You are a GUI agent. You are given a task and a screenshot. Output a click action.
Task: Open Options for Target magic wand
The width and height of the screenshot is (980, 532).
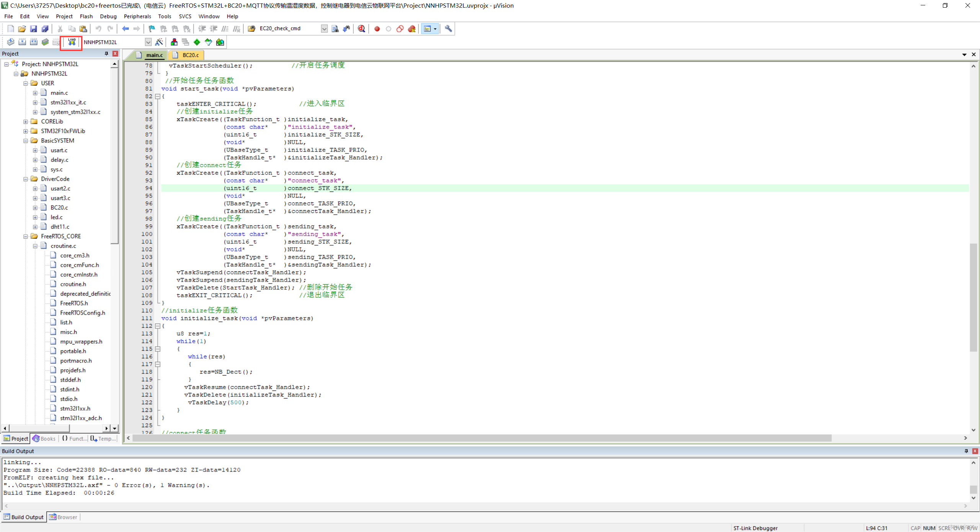(x=159, y=42)
